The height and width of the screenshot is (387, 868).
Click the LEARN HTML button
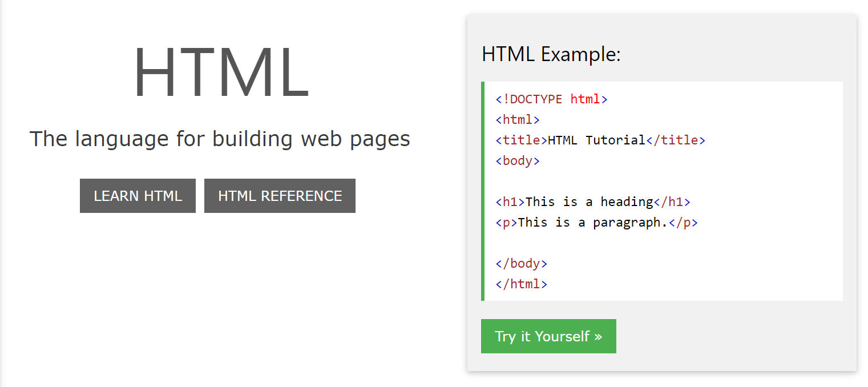coord(138,196)
